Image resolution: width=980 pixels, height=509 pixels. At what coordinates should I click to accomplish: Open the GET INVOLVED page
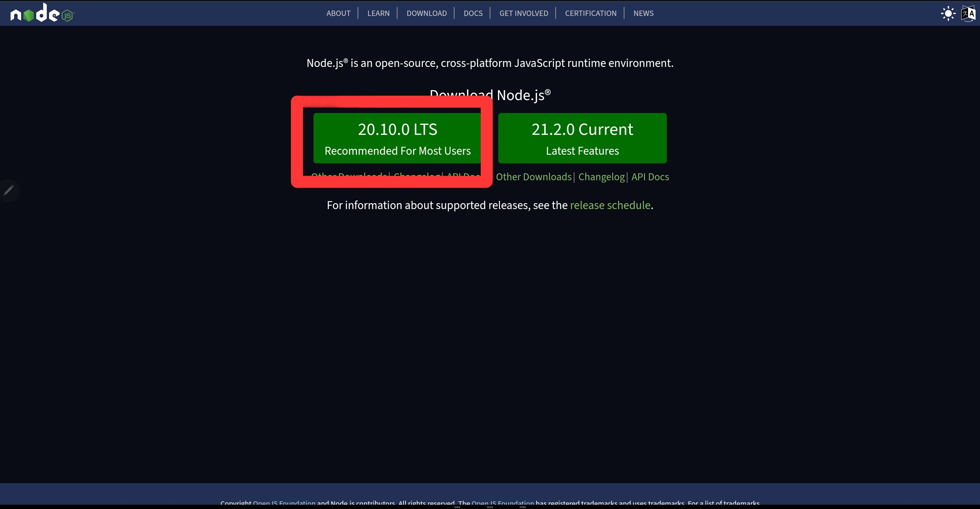pyautogui.click(x=523, y=13)
